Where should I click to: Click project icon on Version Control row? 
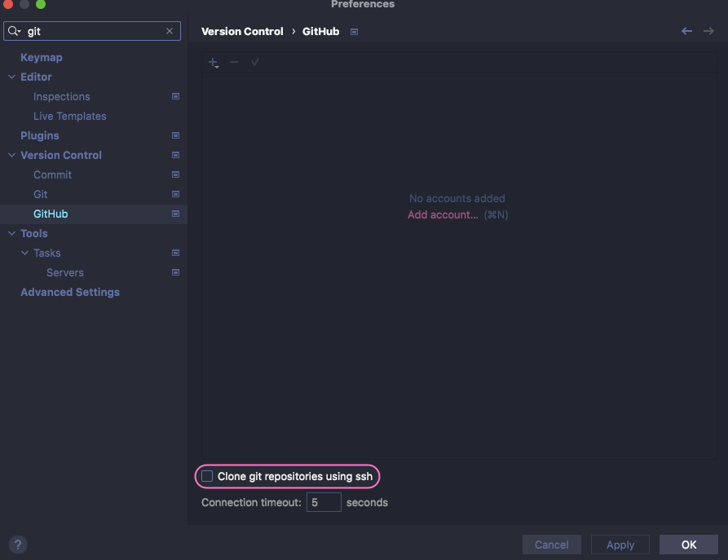tap(175, 155)
